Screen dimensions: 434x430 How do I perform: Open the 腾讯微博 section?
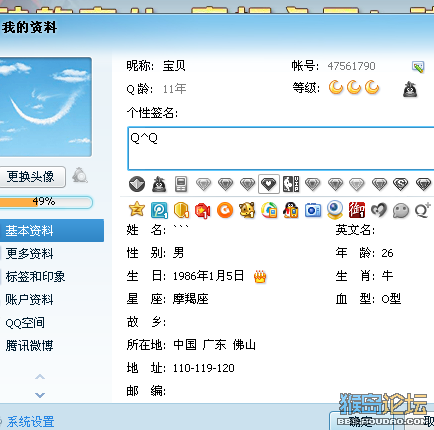tap(29, 345)
